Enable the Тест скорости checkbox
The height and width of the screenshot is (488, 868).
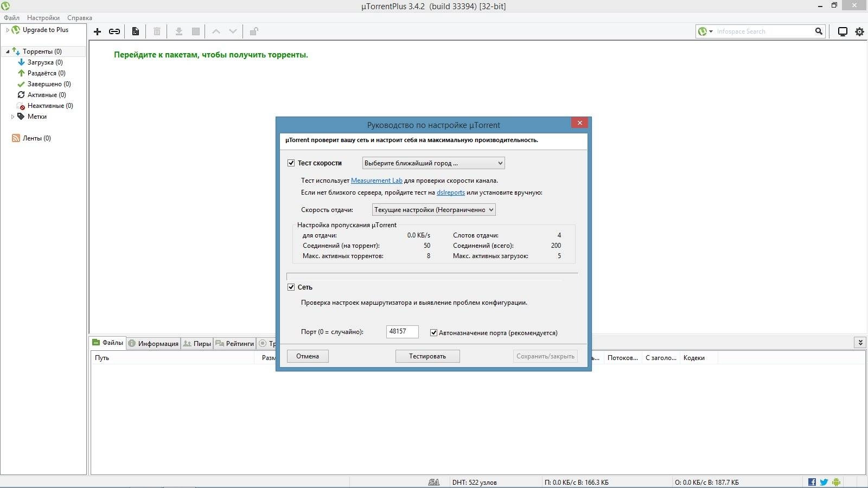[291, 163]
